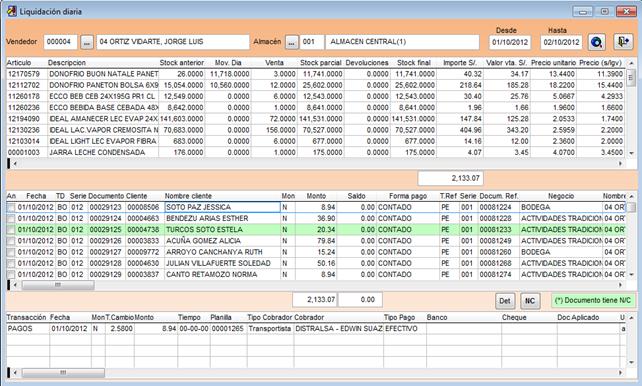Image resolution: width=642 pixels, height=386 pixels.
Task: Click the NC button
Action: click(x=530, y=301)
